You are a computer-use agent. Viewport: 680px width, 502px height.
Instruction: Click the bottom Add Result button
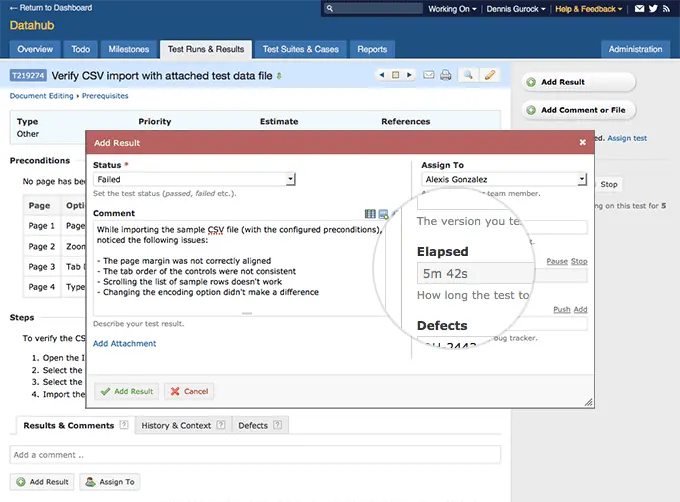(x=42, y=482)
